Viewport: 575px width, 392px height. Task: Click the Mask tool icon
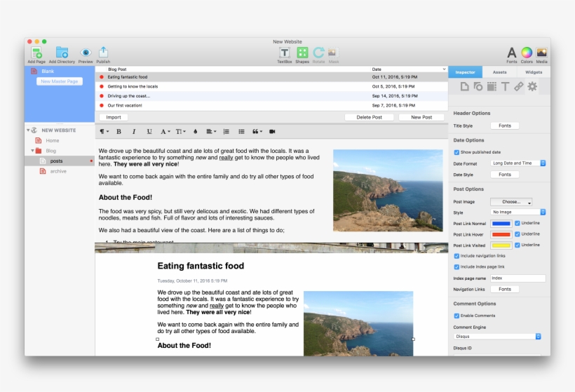pos(333,53)
